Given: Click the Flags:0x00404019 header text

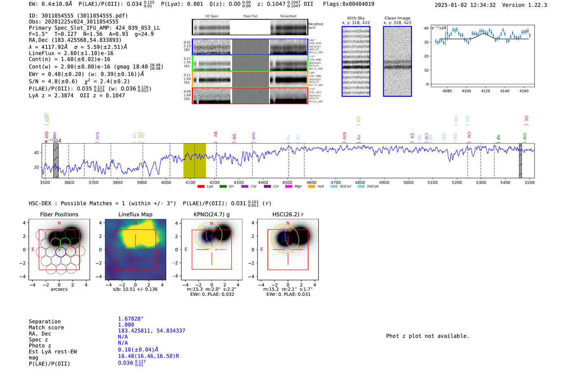Looking at the screenshot, I should click(x=348, y=4).
